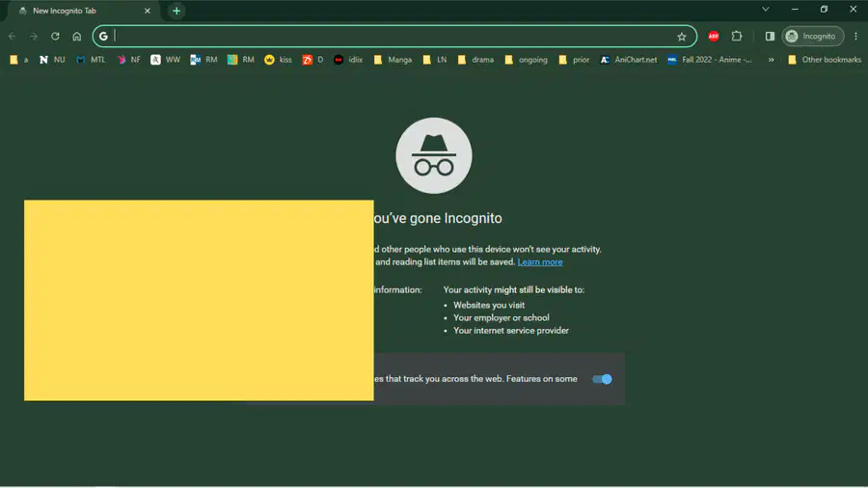868x488 pixels.
Task: Expand the ongoing bookmark folder
Action: (526, 60)
